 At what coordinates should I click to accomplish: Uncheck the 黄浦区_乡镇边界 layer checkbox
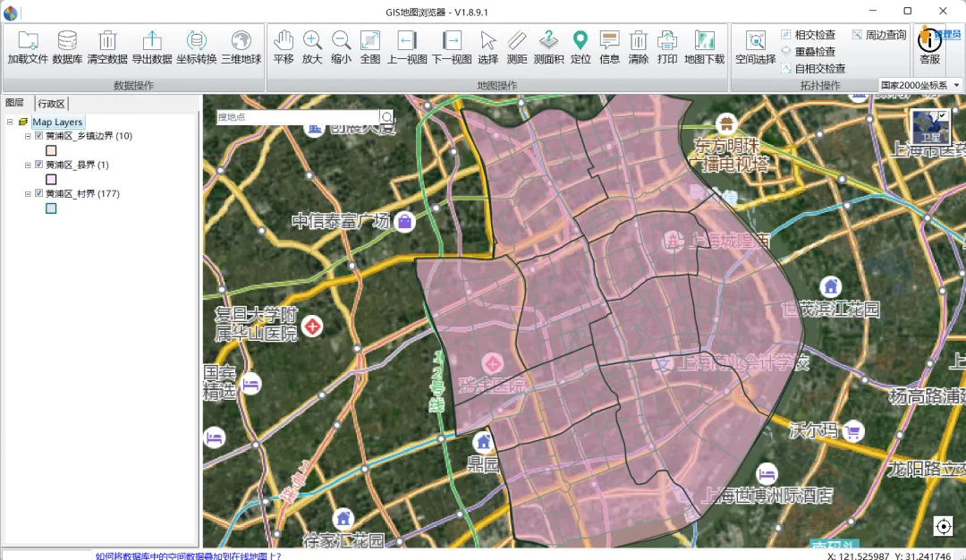coord(38,136)
